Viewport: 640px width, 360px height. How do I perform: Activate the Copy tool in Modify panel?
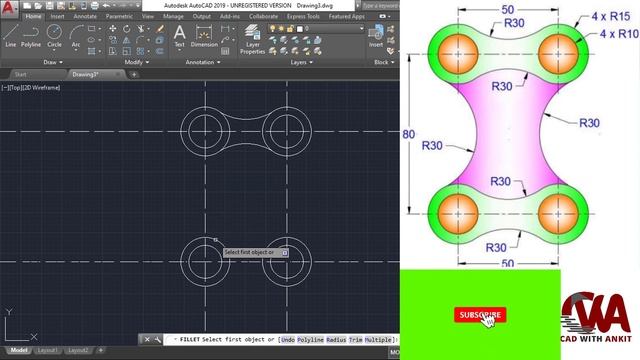[113, 40]
